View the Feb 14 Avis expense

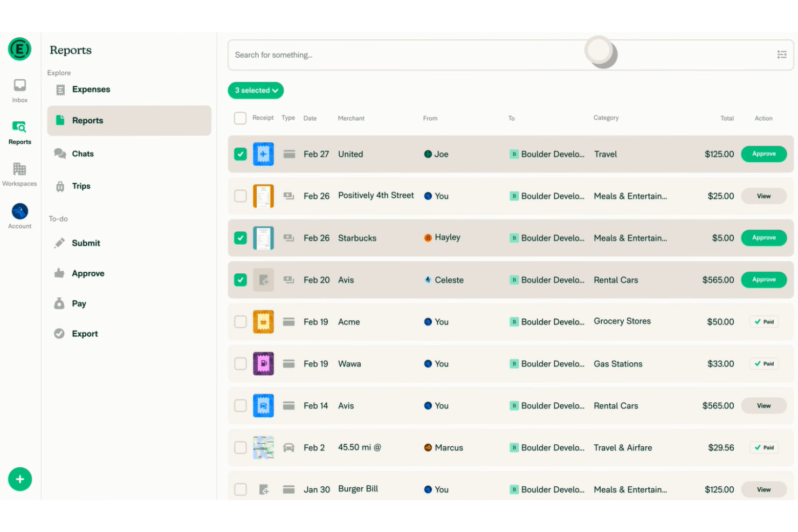point(763,405)
